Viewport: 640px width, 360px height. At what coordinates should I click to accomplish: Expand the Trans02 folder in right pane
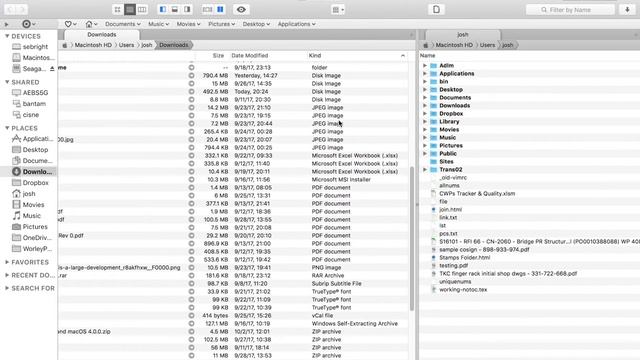[425, 169]
